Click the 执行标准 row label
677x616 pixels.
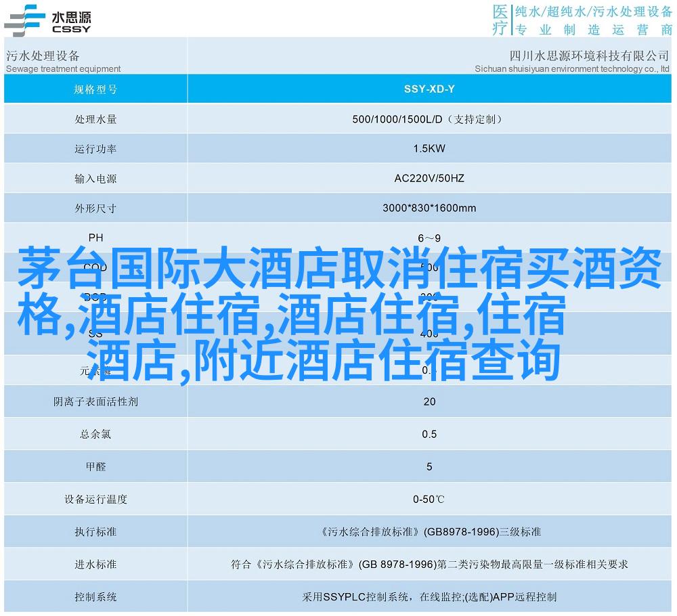coord(95,532)
